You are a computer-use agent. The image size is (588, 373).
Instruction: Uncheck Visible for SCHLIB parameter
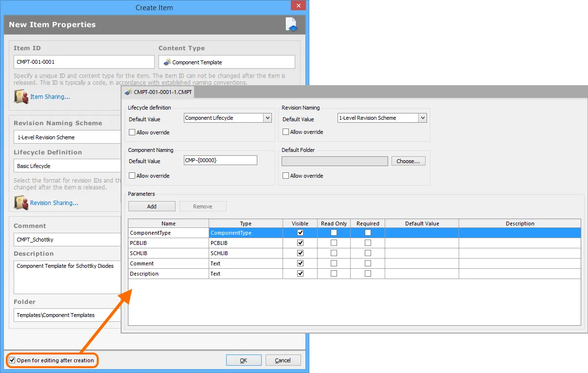pos(300,253)
